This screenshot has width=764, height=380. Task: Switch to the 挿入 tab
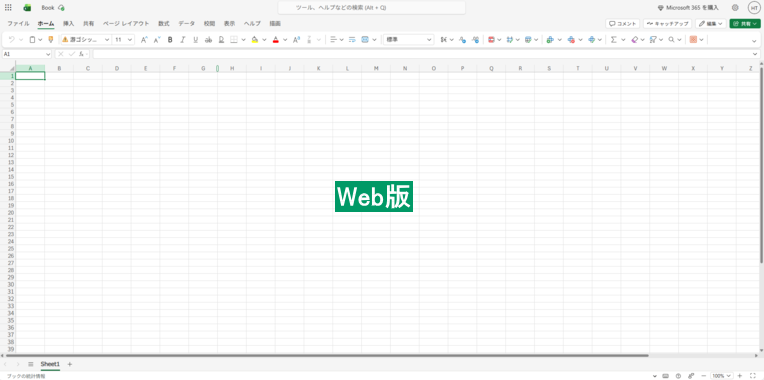69,23
